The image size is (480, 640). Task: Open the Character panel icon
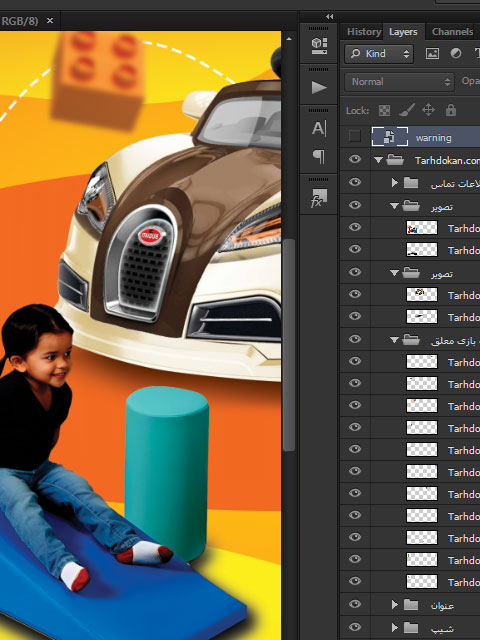(319, 129)
